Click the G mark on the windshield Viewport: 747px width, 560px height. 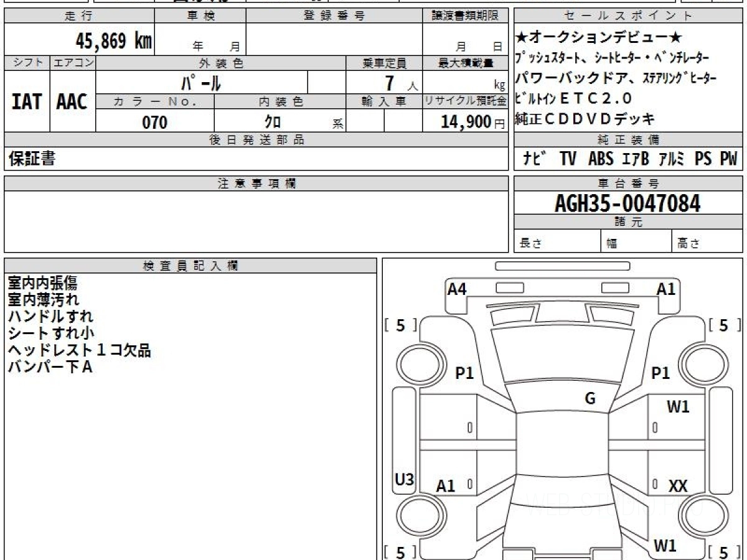pyautogui.click(x=590, y=399)
